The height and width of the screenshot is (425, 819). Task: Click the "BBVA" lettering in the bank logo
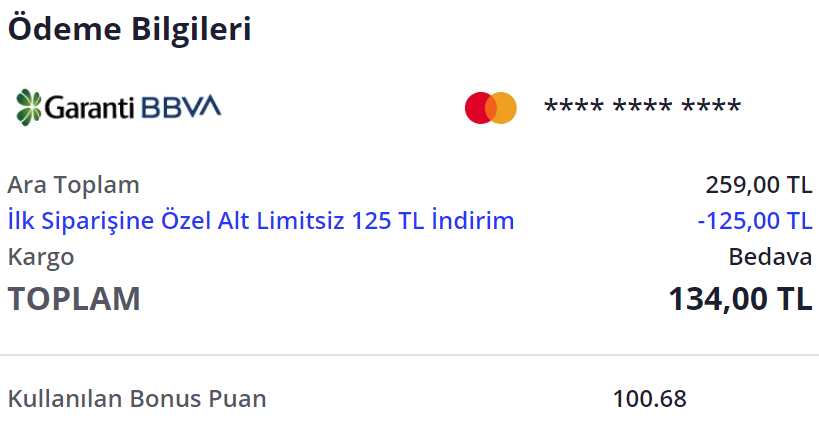click(x=182, y=107)
